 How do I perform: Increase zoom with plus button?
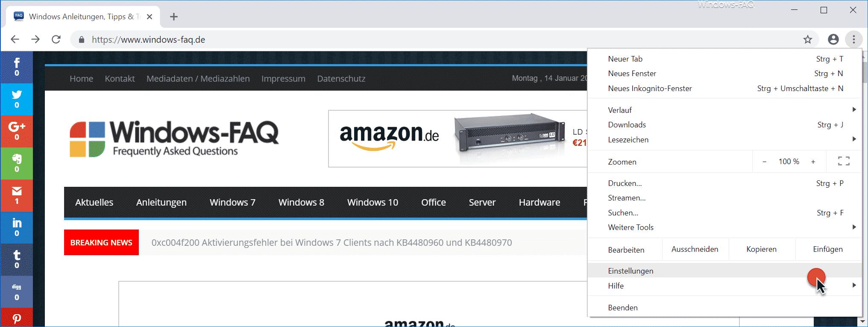(x=813, y=162)
